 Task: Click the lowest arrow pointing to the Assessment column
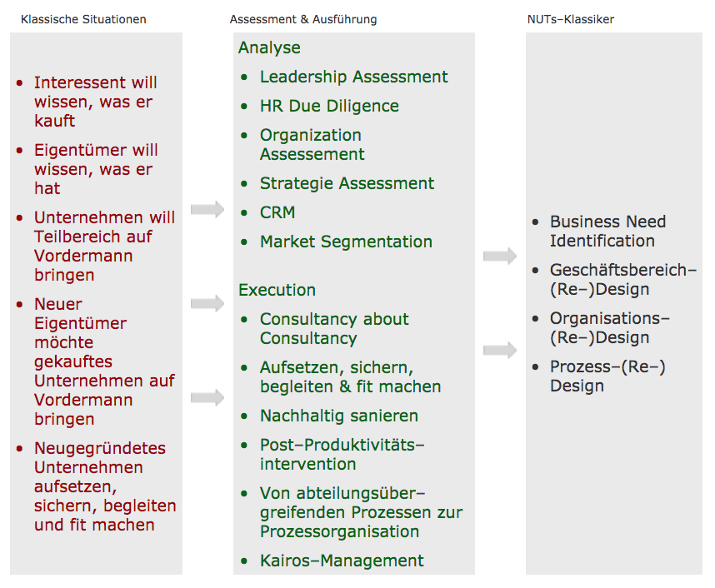coord(207,397)
